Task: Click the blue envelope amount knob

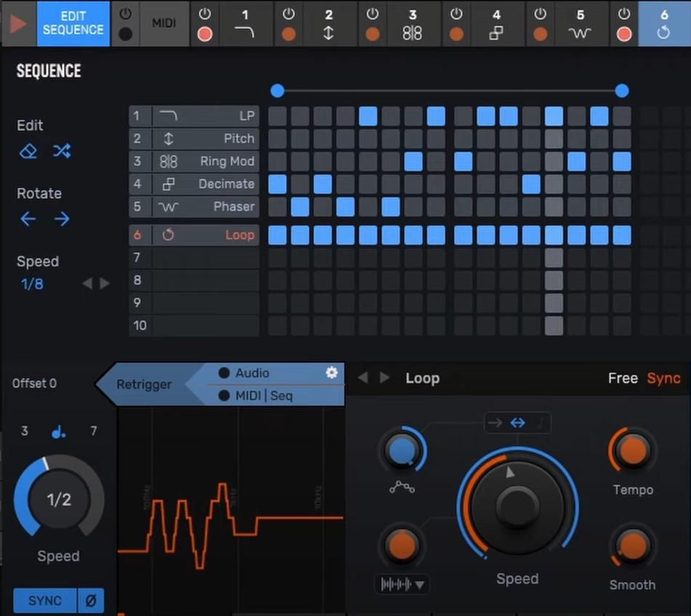Action: pyautogui.click(x=402, y=451)
